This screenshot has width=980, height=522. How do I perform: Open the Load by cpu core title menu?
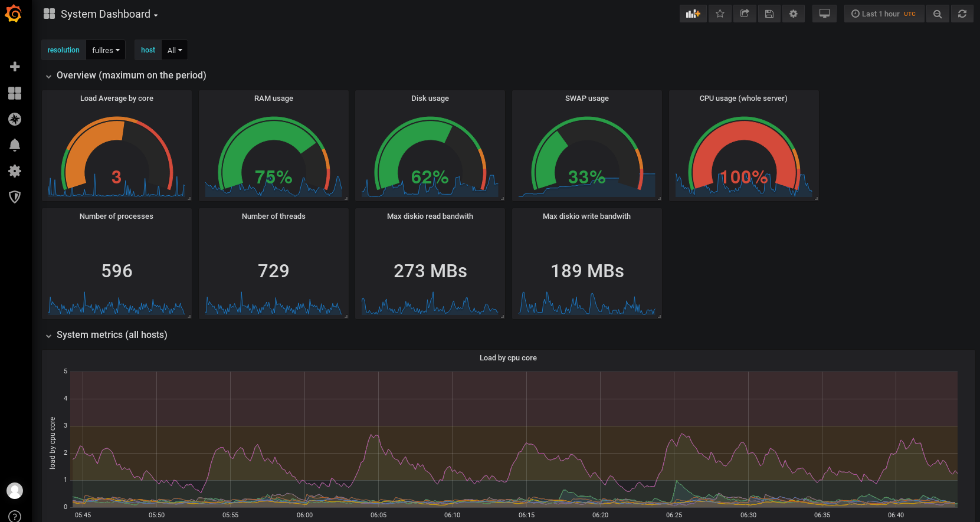[508, 358]
